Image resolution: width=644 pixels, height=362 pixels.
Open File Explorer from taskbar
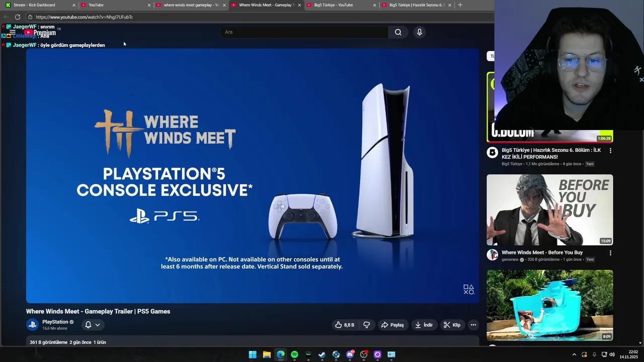pyautogui.click(x=267, y=354)
